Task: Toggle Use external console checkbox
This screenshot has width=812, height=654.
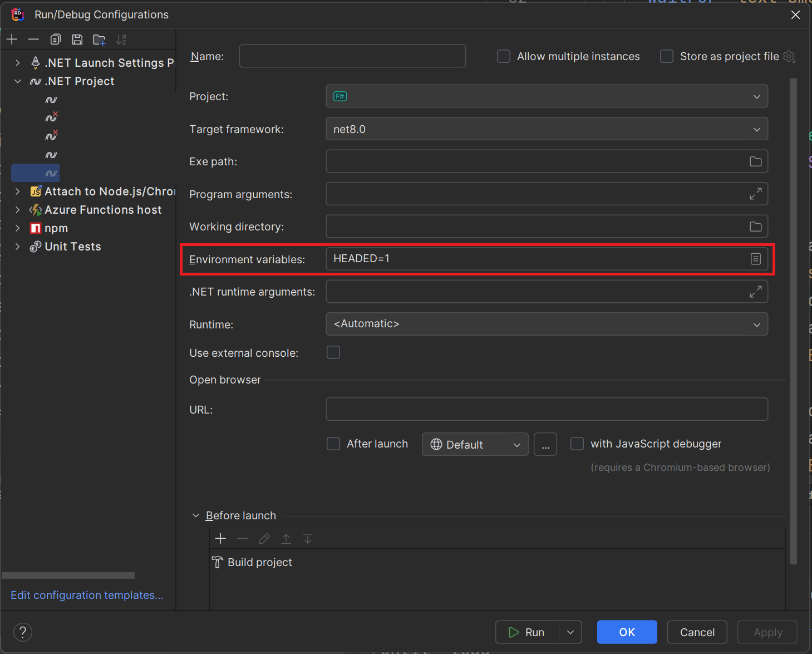Action: [333, 352]
